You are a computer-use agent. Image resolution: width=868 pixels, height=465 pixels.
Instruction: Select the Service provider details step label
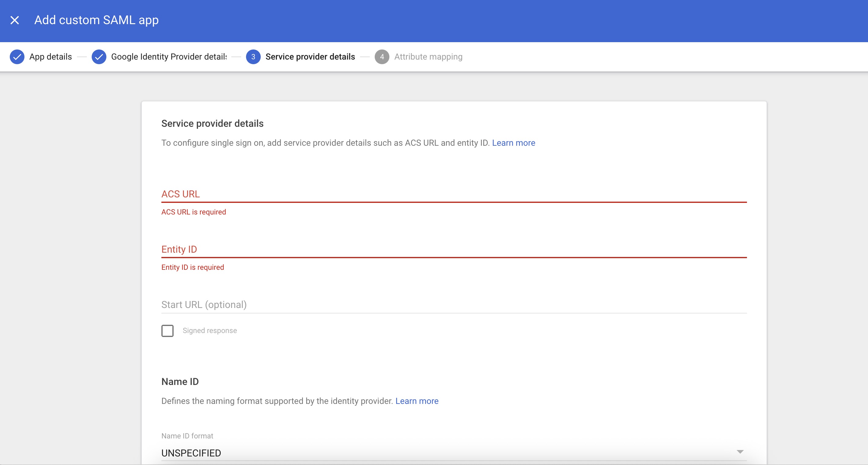pyautogui.click(x=310, y=57)
